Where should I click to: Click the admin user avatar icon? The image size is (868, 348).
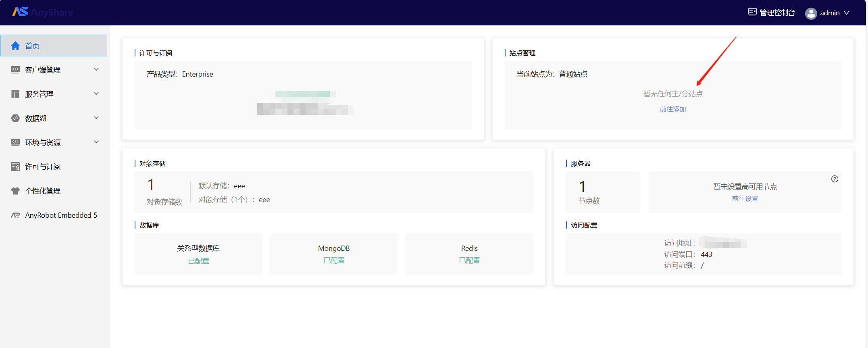point(811,13)
